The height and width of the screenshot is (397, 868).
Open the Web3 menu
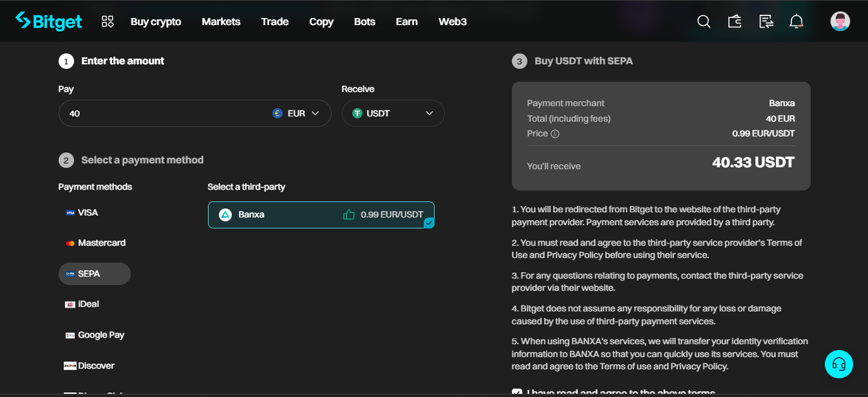tap(453, 22)
